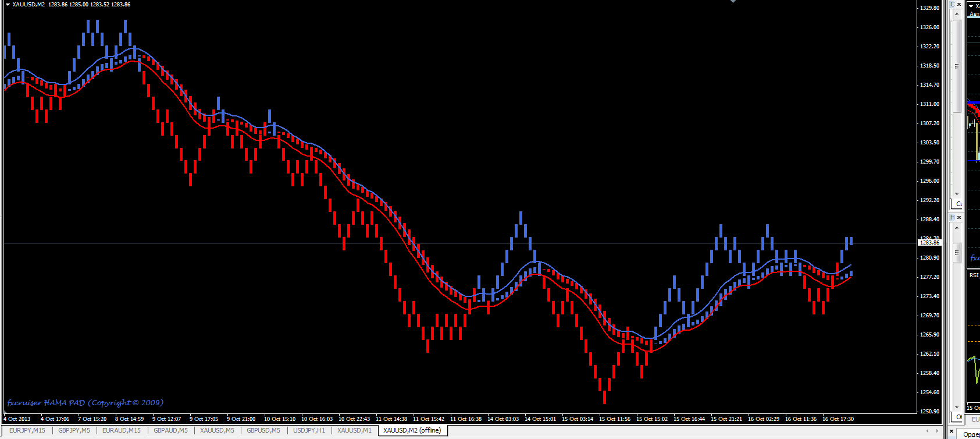
Task: Click the 10 Oct 22:43 time label
Action: coord(354,419)
